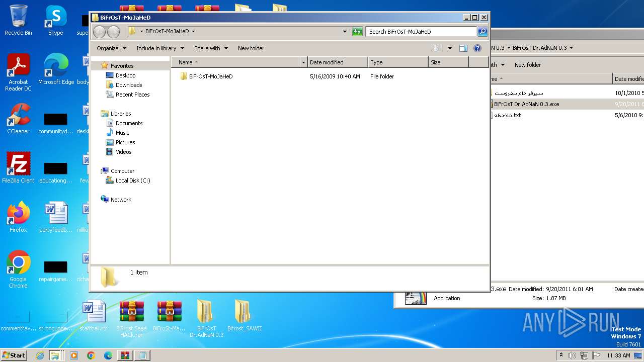The image size is (644, 362).
Task: Open the staffball.rtf document on desktop
Action: click(x=94, y=315)
